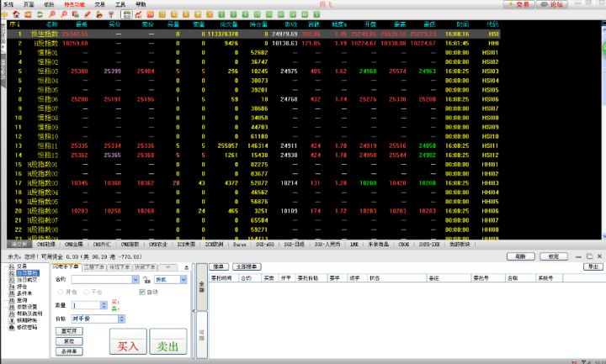Click the green 卖出 sell button
The height and width of the screenshot is (364, 606).
coord(167,341)
